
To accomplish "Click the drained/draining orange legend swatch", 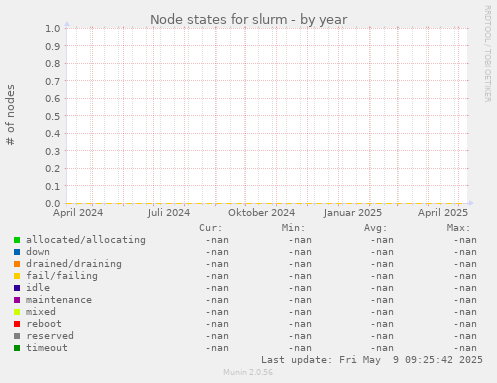I will coord(17,264).
